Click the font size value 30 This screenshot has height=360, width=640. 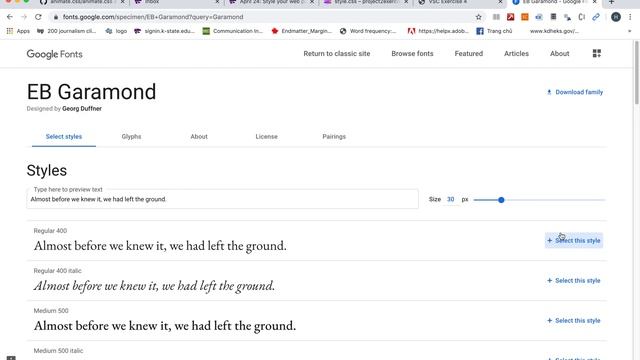(451, 199)
